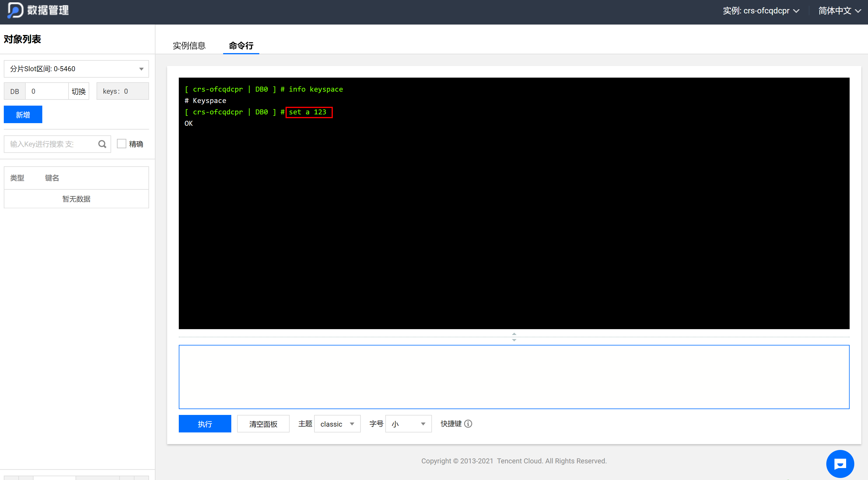This screenshot has height=480, width=868.
Task: Select the 命令行 tab
Action: click(x=241, y=46)
